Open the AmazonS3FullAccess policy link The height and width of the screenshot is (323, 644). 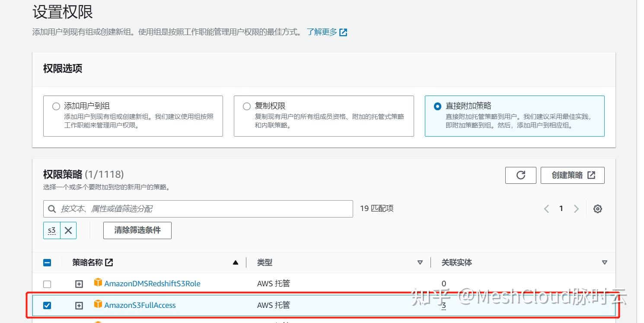(x=140, y=305)
